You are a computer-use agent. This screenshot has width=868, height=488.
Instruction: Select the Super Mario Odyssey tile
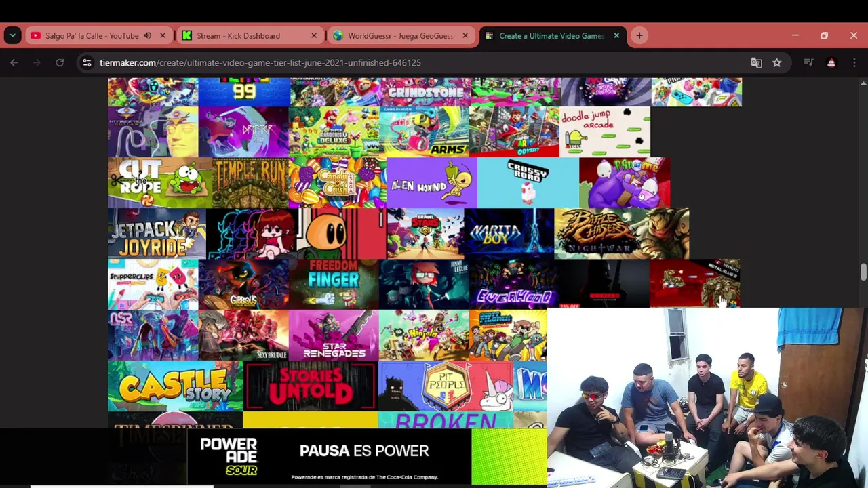[514, 131]
